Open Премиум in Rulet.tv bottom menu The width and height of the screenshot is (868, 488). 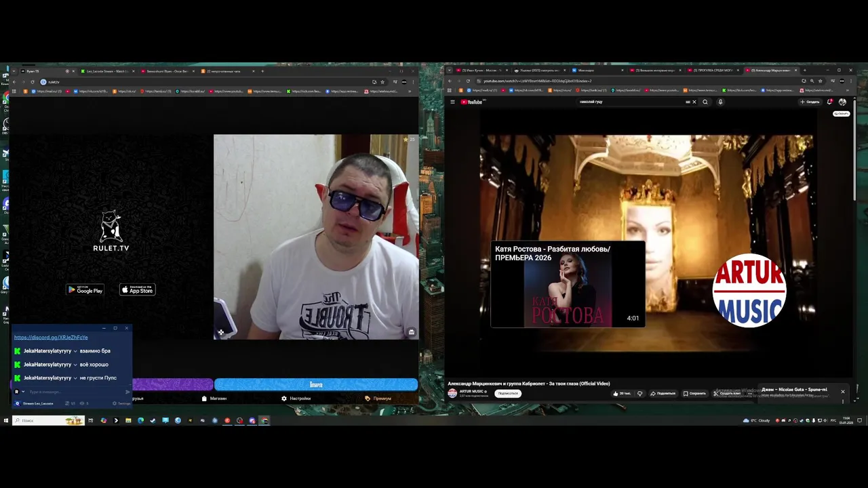(x=378, y=399)
